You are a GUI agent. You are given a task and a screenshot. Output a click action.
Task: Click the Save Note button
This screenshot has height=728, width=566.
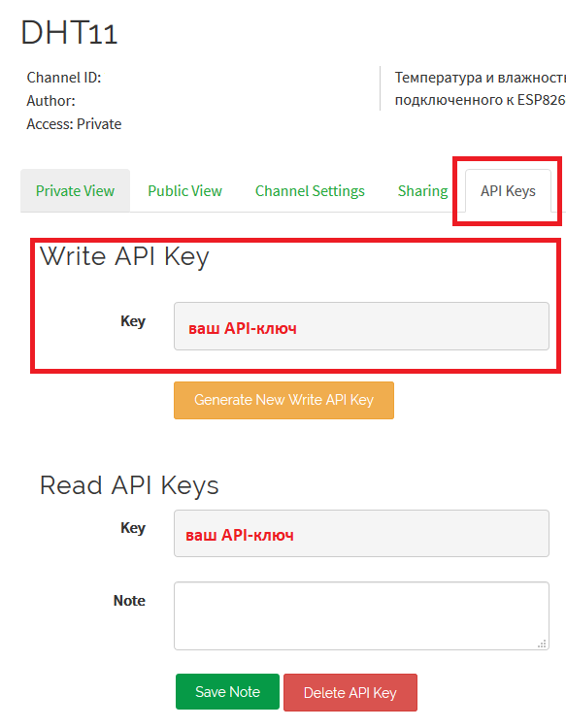click(227, 692)
